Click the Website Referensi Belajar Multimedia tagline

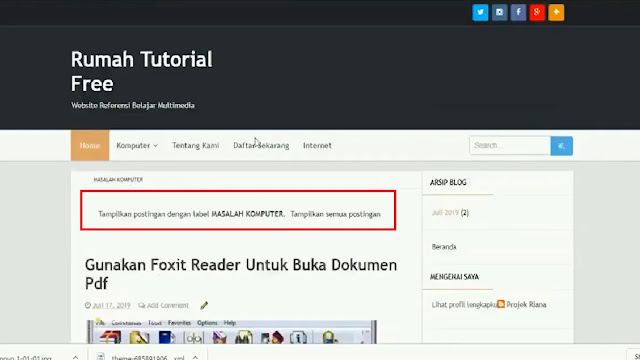133,105
